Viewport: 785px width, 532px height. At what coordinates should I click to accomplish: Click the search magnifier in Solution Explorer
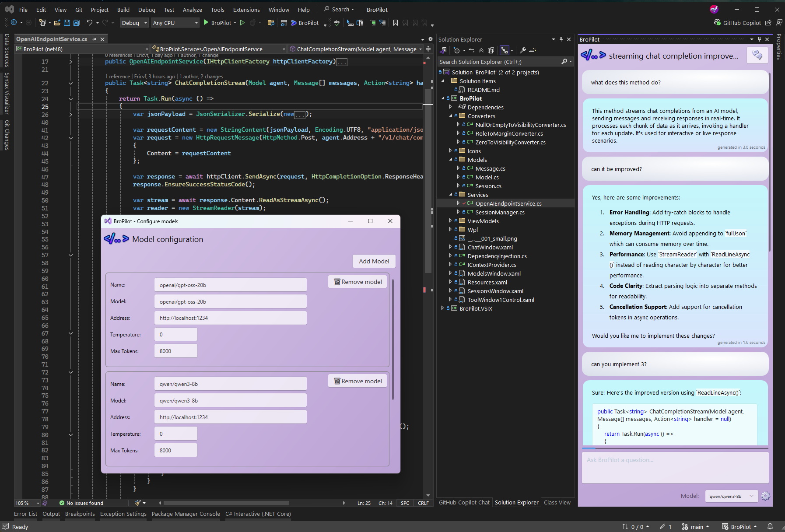point(564,62)
